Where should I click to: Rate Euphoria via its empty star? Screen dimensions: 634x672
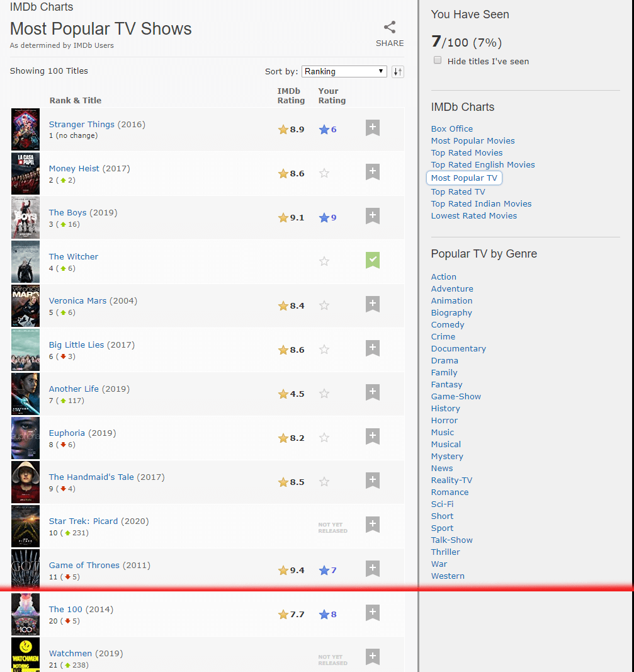324,437
